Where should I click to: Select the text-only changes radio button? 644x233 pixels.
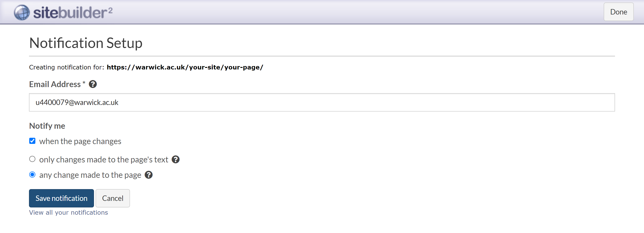coord(32,159)
